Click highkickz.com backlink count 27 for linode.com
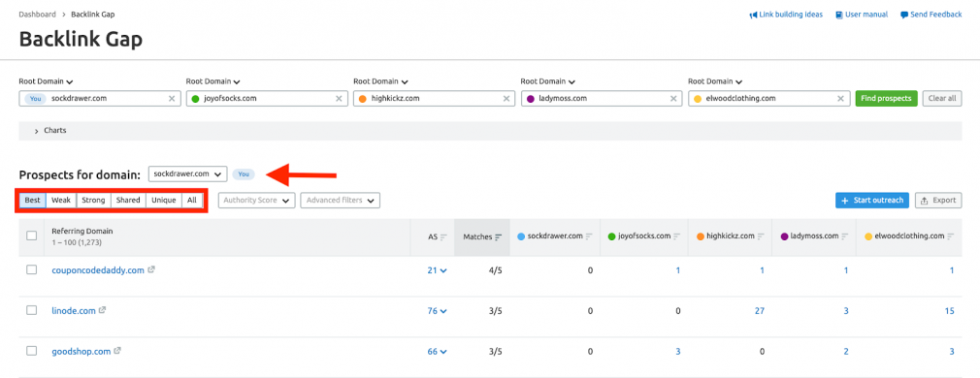 pos(760,311)
